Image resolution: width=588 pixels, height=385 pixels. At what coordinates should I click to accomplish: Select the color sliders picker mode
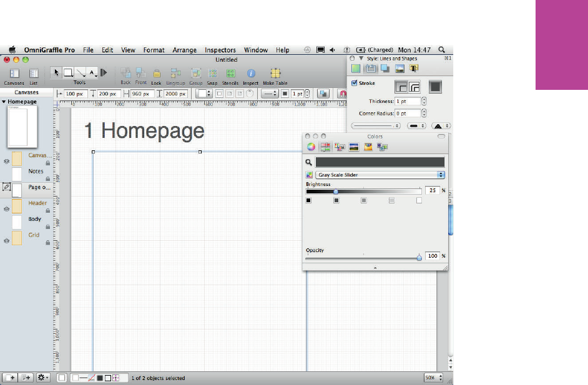coord(325,147)
